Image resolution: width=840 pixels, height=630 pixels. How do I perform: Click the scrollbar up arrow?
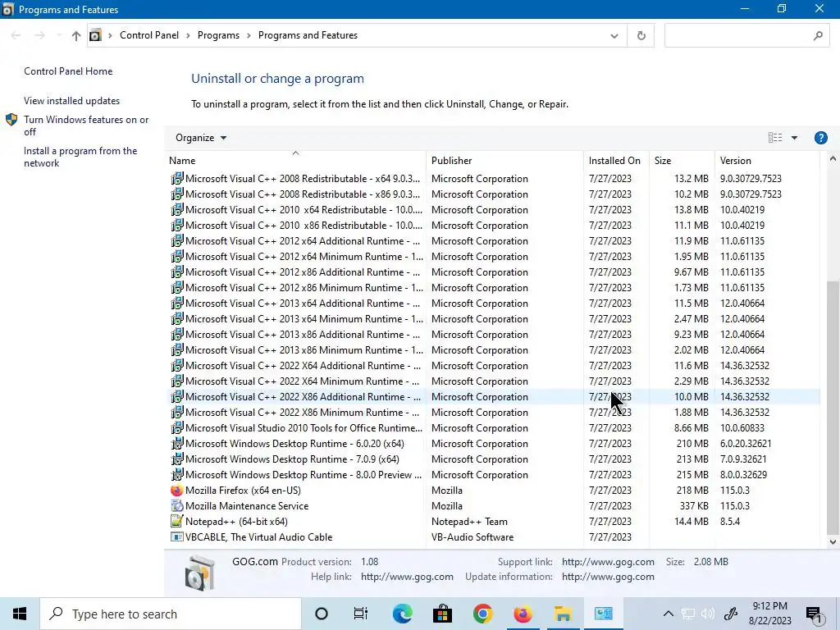[833, 158]
